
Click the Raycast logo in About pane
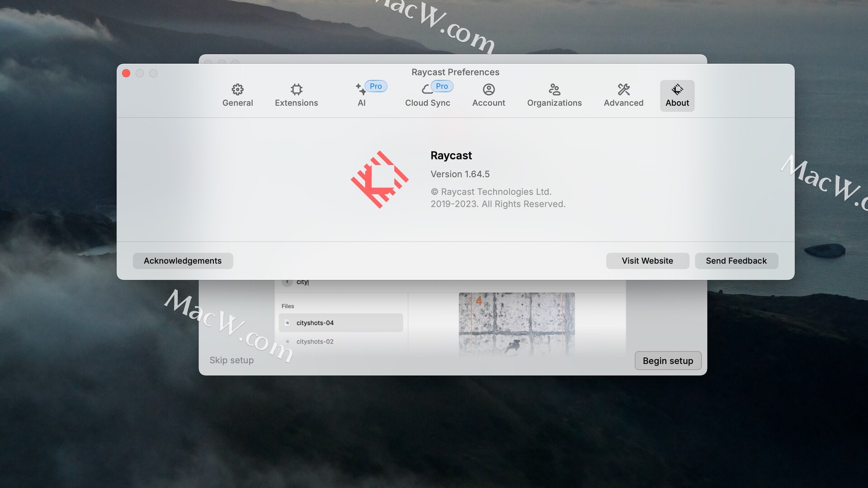click(x=380, y=179)
